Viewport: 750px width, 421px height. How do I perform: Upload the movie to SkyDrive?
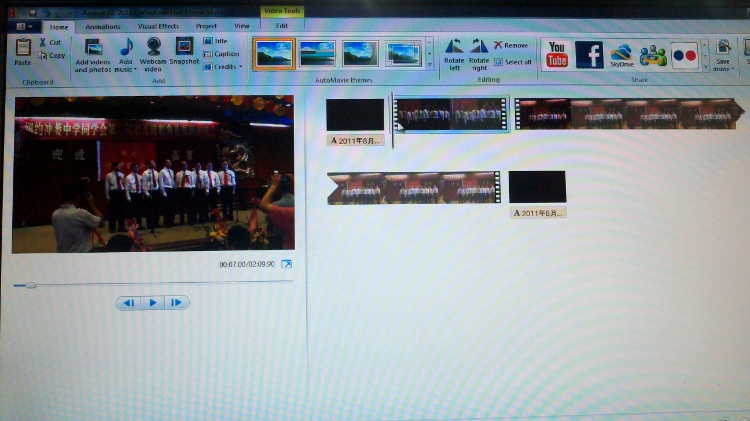click(621, 54)
